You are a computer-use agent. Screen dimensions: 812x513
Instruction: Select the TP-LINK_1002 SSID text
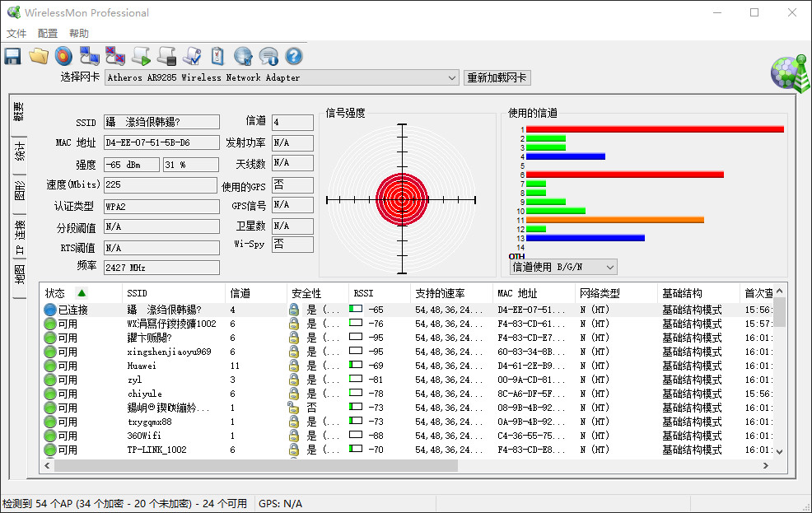pos(157,450)
